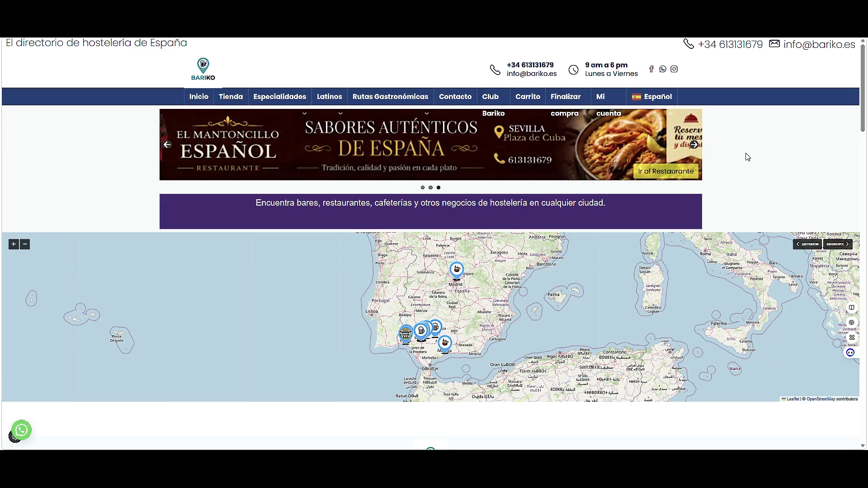This screenshot has height=488, width=868.
Task: Select the map marker over Madrid
Action: 457,270
